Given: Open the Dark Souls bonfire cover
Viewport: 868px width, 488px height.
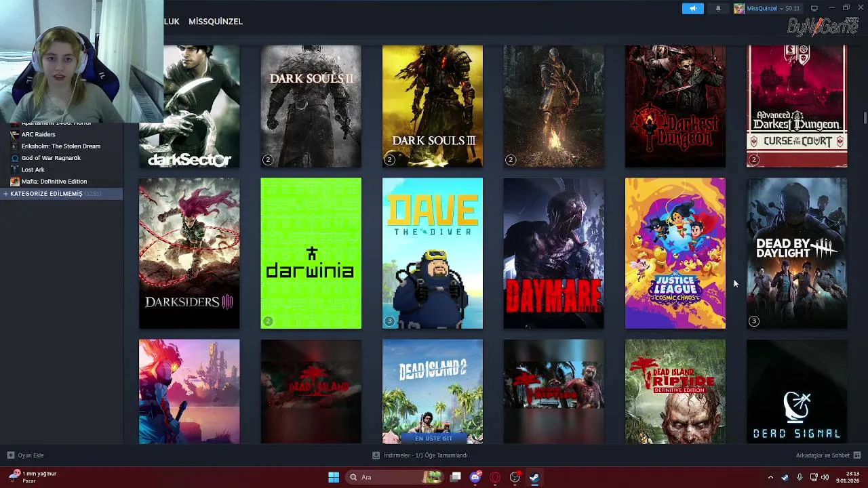Looking at the screenshot, I should click(x=554, y=106).
